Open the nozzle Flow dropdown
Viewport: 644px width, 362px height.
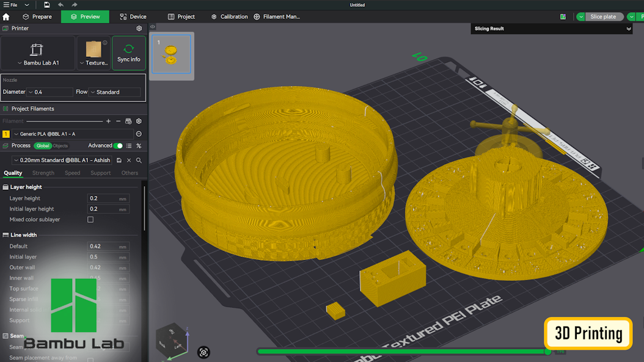[115, 92]
